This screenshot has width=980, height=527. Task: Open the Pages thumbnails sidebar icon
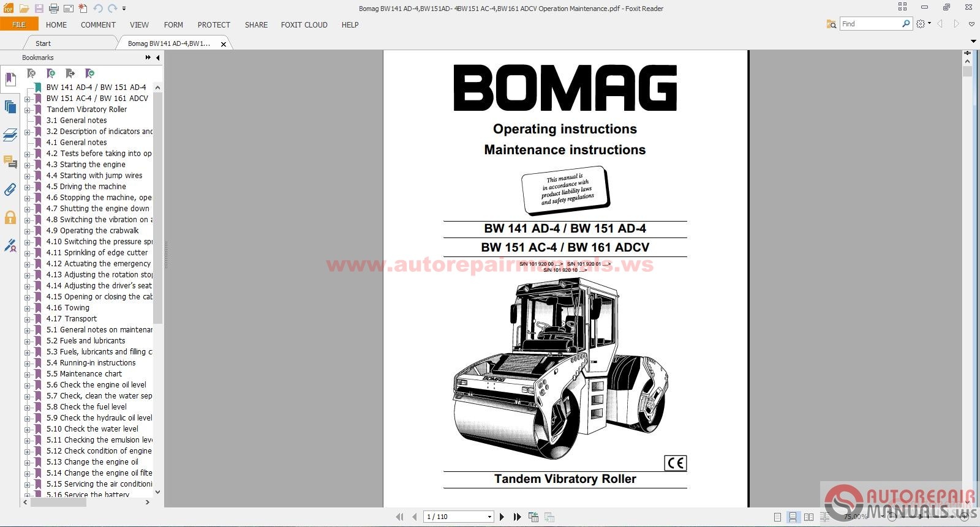10,107
